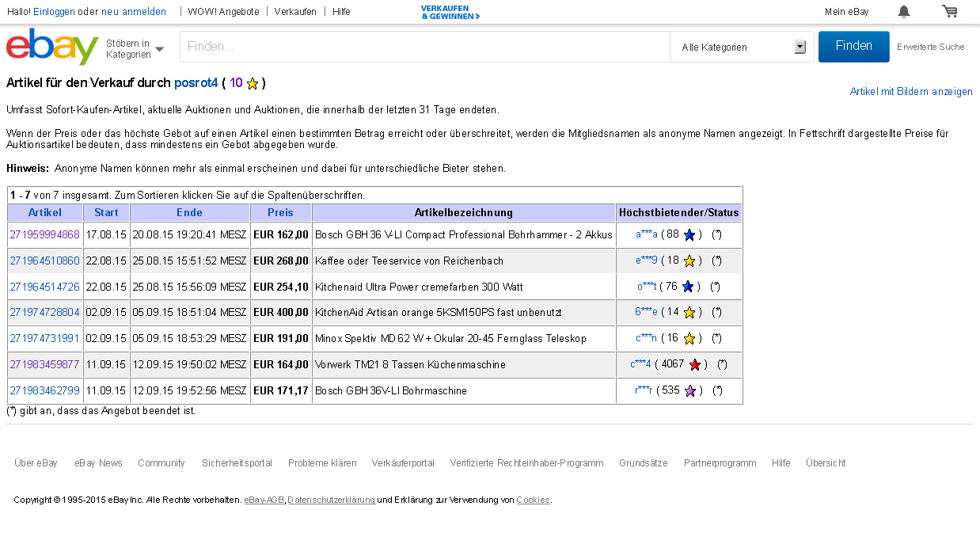Click yellow star next to posrot4 rating
This screenshot has height=544, width=980.
[253, 83]
